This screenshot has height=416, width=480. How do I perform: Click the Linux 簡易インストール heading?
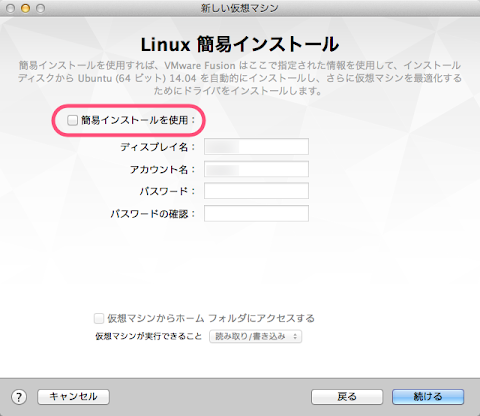(240, 44)
